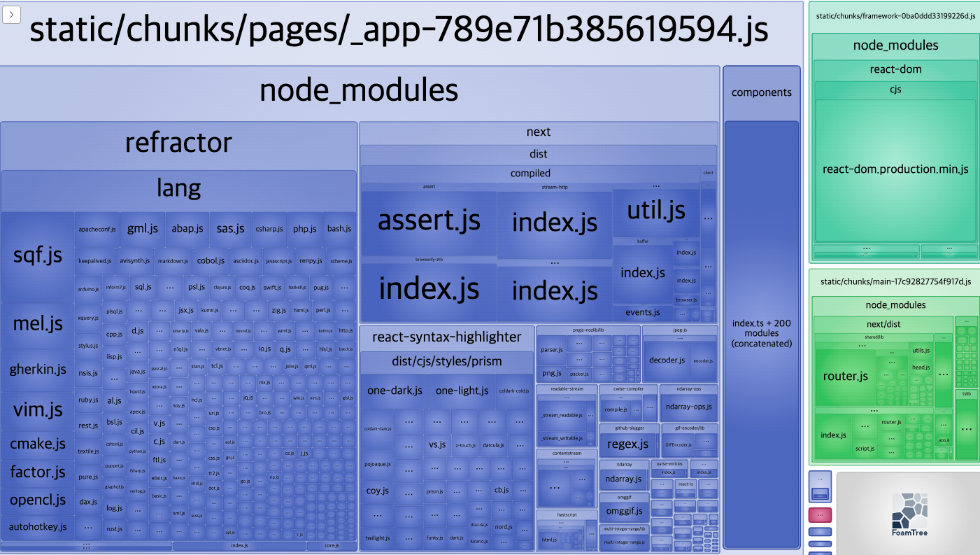Click the apacheconf.js cell
Viewport: 980px width, 555px height.
coord(97,229)
